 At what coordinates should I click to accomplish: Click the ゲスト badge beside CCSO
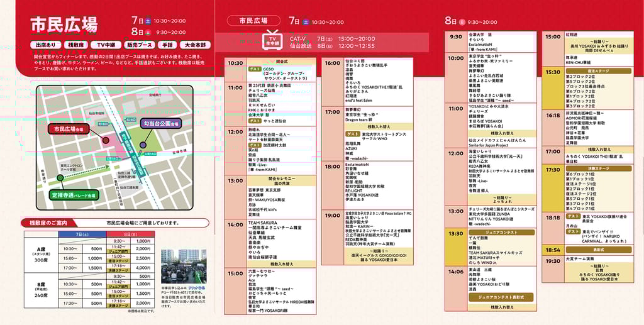pos(255,69)
